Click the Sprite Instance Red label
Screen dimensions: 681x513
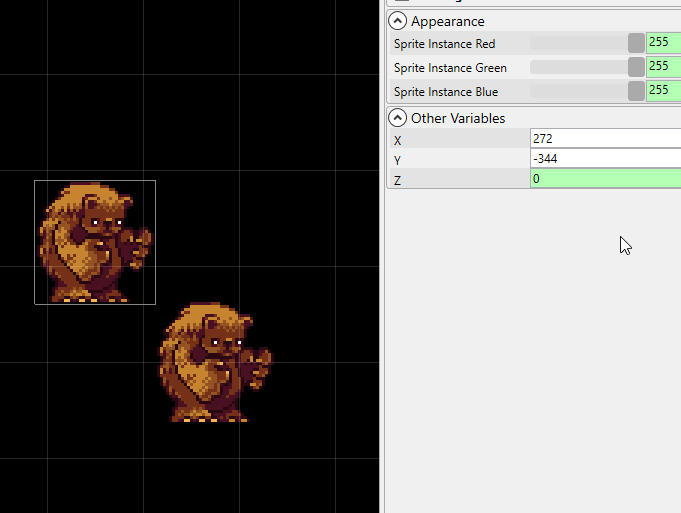(444, 44)
